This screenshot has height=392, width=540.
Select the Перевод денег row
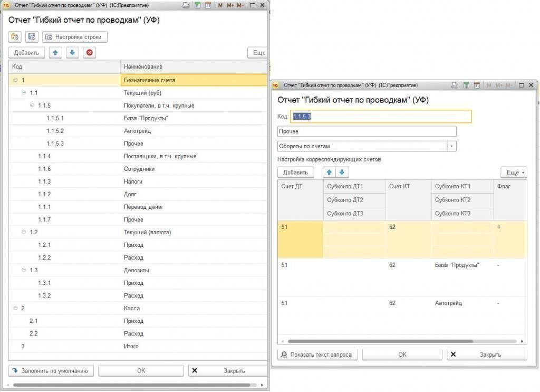click(x=138, y=207)
